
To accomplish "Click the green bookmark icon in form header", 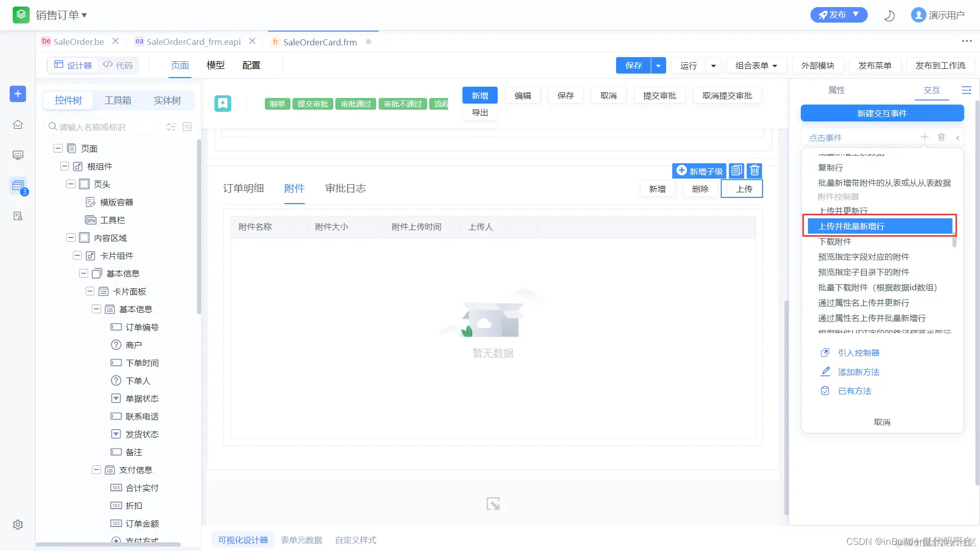I will [223, 104].
